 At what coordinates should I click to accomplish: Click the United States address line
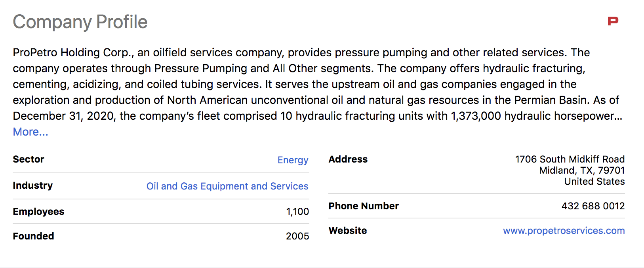click(x=594, y=182)
